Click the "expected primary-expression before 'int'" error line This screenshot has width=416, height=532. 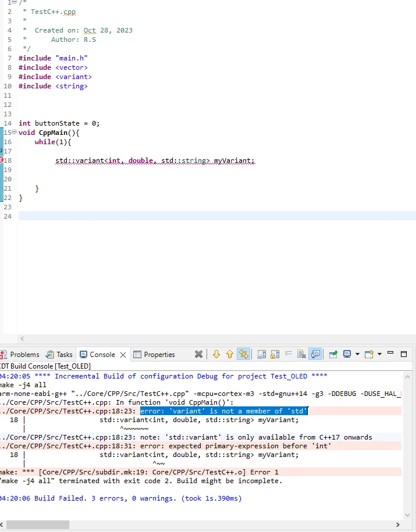point(201,446)
